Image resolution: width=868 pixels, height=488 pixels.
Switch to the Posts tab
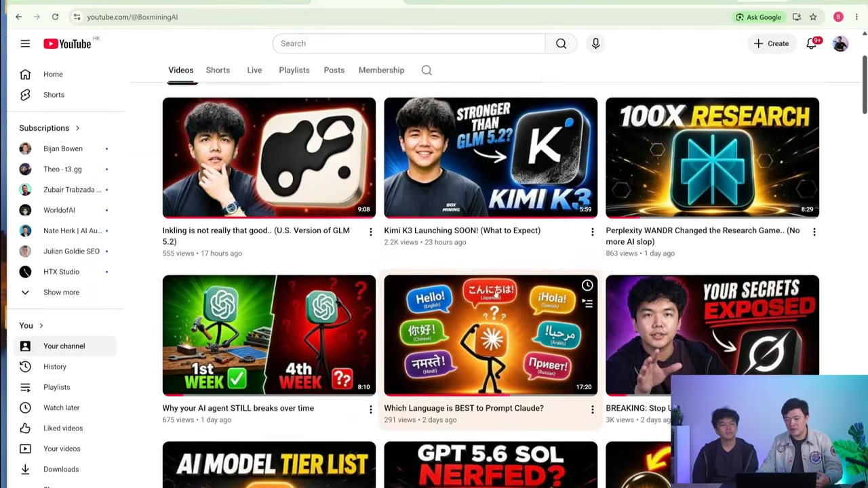pos(334,70)
